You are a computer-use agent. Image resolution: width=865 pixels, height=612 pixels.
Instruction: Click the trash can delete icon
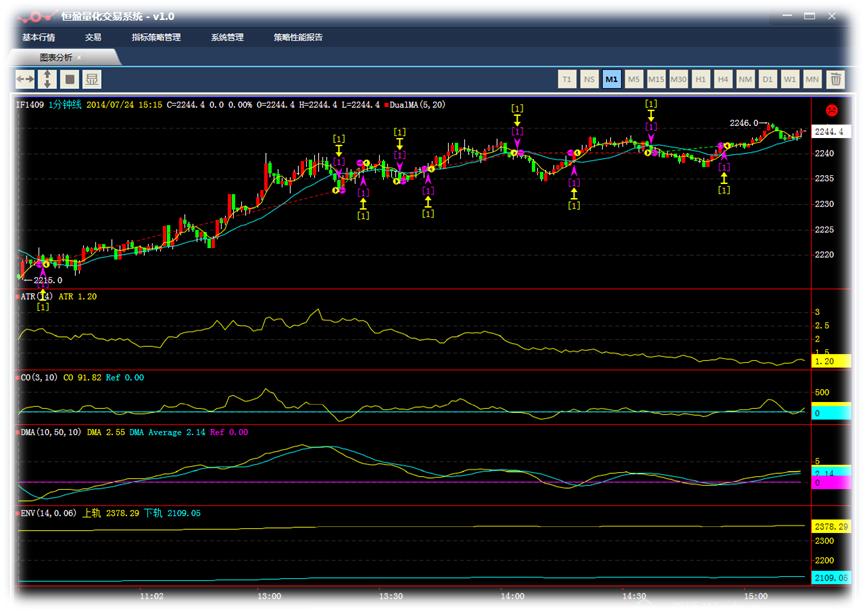point(836,79)
